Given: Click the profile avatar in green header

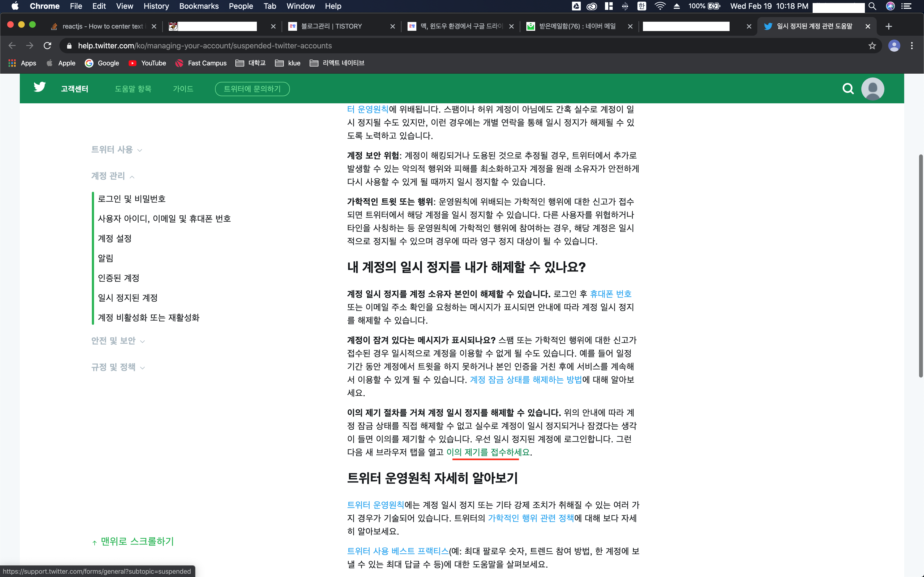Looking at the screenshot, I should coord(873,88).
